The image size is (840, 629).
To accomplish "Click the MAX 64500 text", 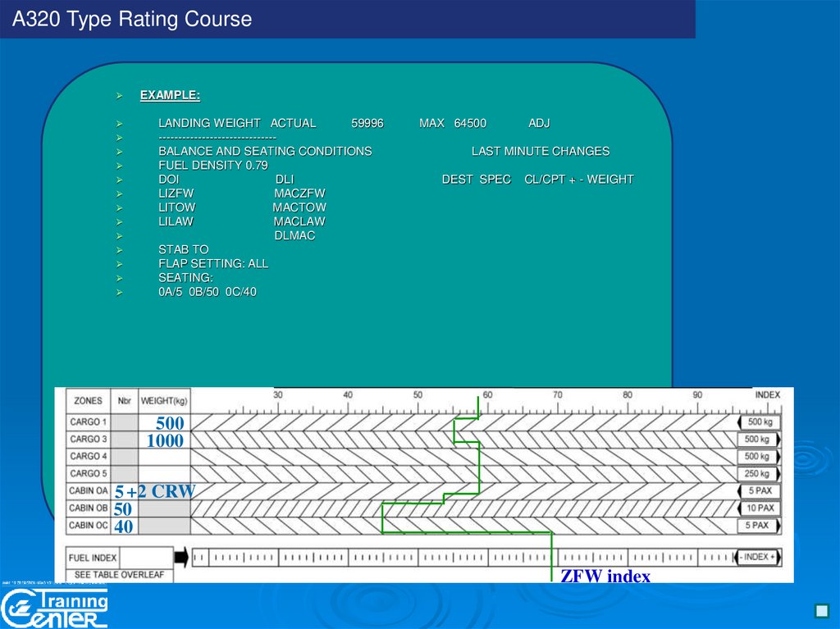I will 453,123.
